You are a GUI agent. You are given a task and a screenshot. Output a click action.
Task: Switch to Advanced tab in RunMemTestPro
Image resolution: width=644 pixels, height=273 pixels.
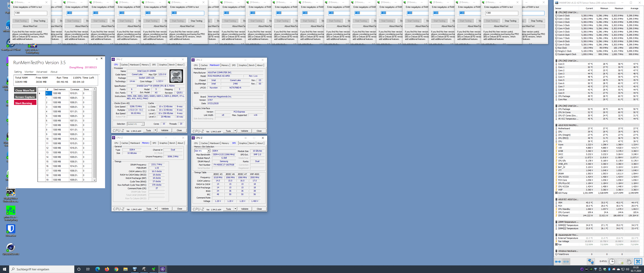pyautogui.click(x=42, y=72)
